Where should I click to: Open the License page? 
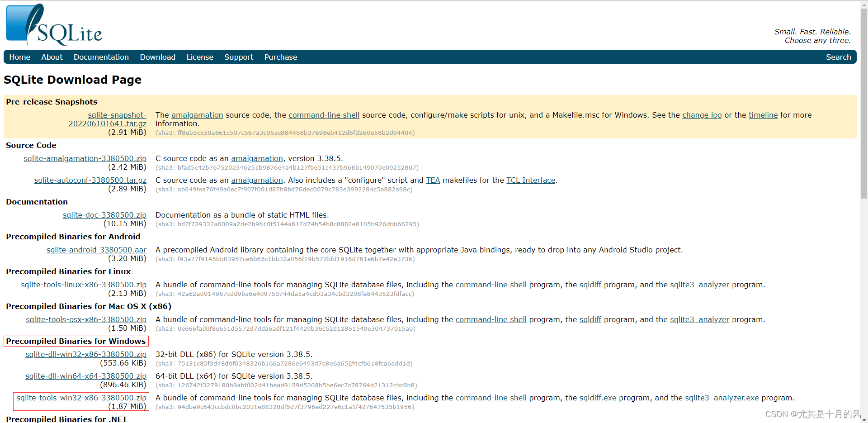[200, 57]
